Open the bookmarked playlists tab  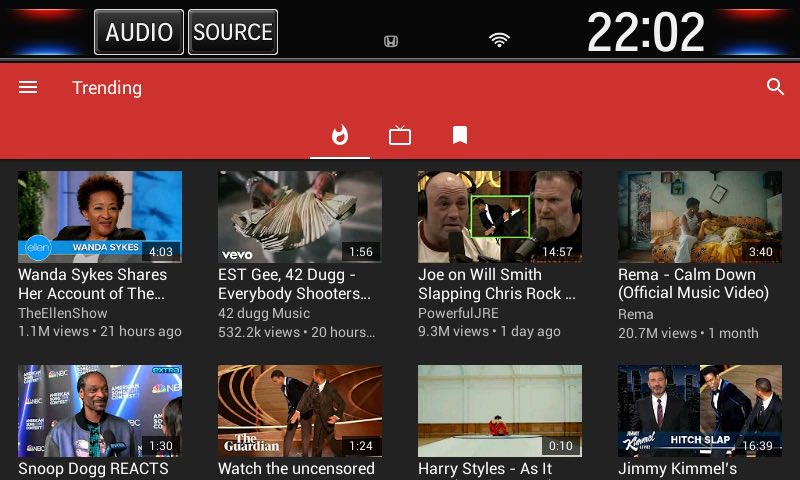(460, 135)
